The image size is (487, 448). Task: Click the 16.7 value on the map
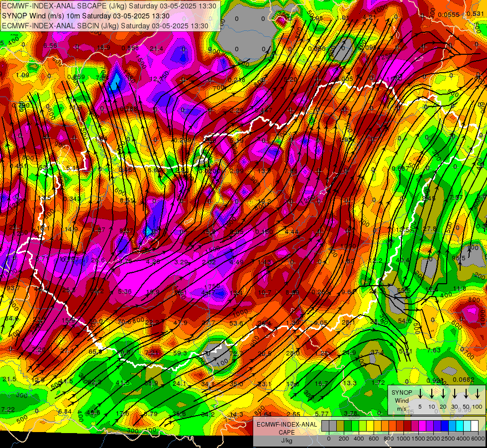click(321, 384)
